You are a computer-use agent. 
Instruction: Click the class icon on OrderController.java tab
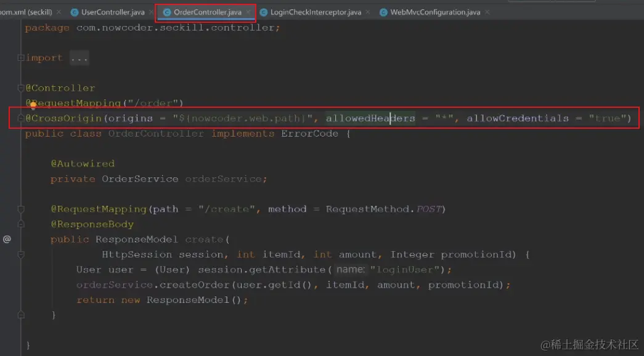167,12
